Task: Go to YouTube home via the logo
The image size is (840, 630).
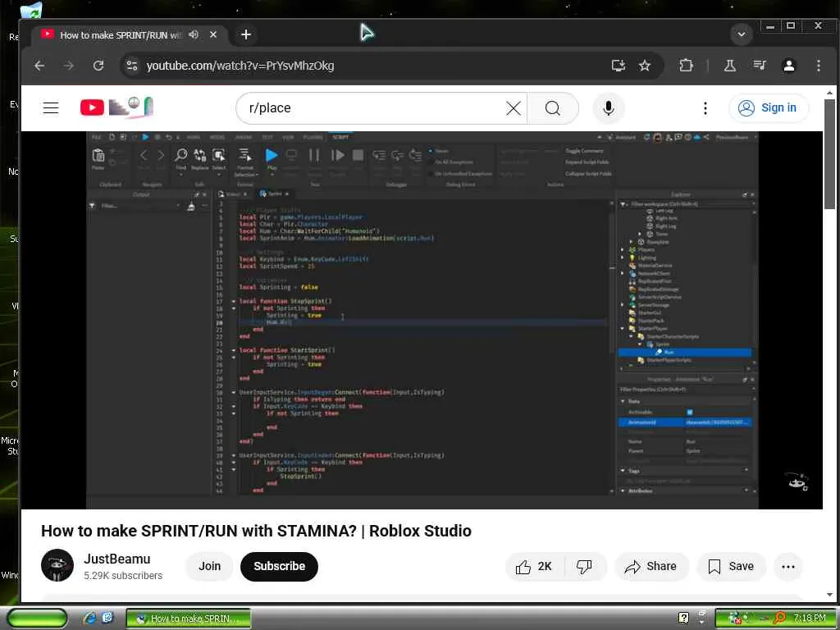Action: coord(116,107)
